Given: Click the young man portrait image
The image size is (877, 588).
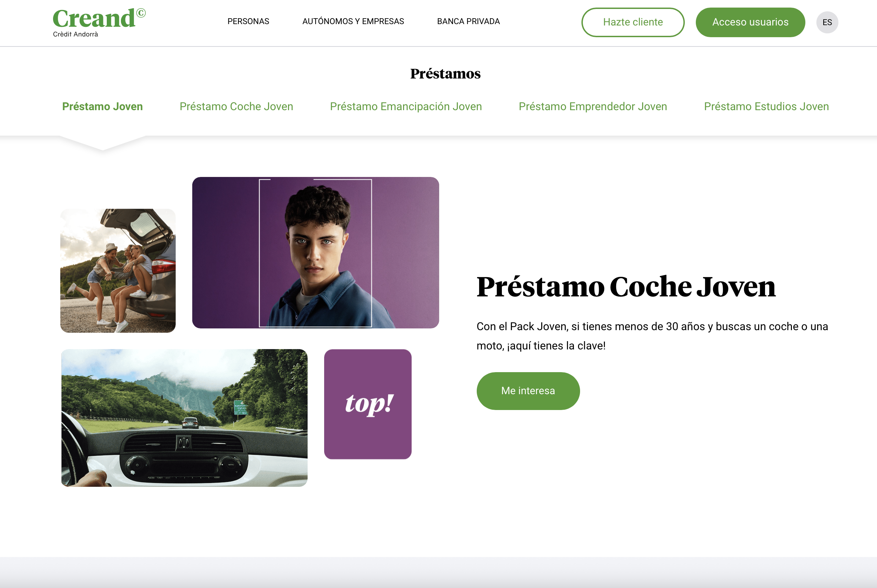Looking at the screenshot, I should tap(315, 252).
